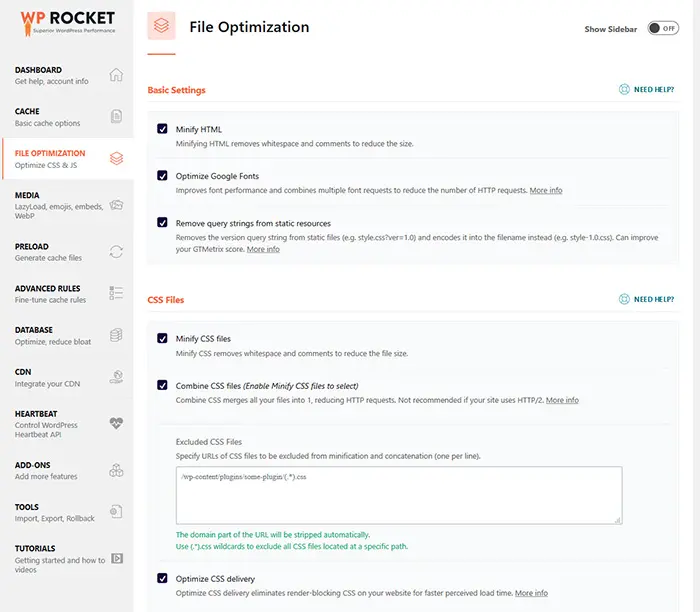
Task: Open the Dashboard menu item
Action: click(68, 75)
